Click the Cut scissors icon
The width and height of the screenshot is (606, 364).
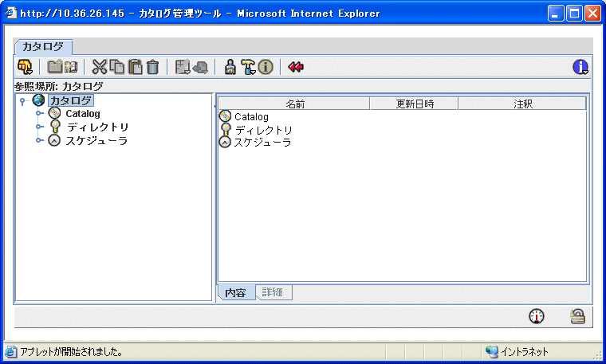(x=100, y=67)
